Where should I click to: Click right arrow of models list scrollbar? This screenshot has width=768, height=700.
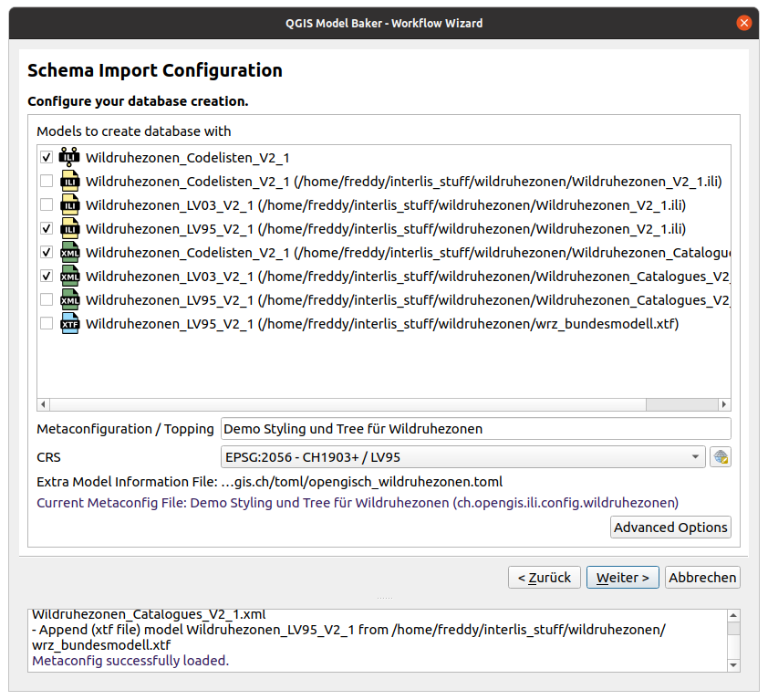(724, 404)
